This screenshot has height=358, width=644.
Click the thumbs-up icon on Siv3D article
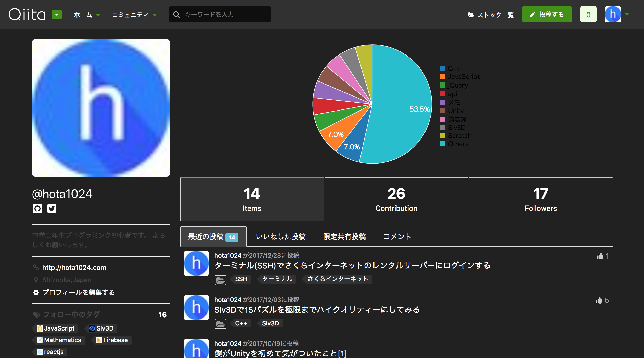click(x=599, y=300)
